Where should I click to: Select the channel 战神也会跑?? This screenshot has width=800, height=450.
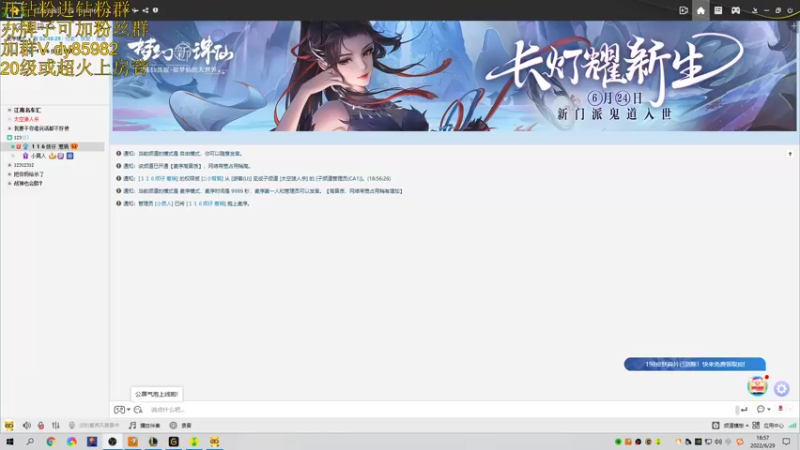pyautogui.click(x=28, y=183)
